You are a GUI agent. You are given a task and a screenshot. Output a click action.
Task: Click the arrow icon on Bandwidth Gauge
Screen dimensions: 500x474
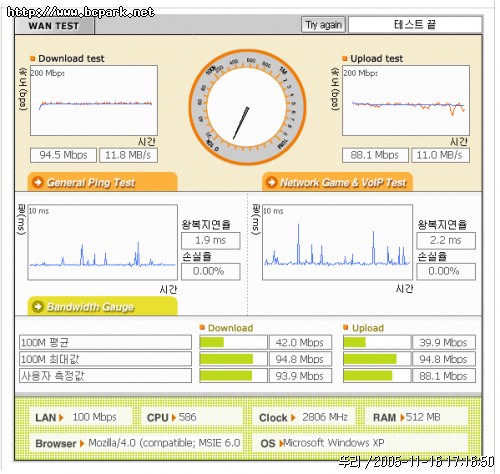point(38,306)
